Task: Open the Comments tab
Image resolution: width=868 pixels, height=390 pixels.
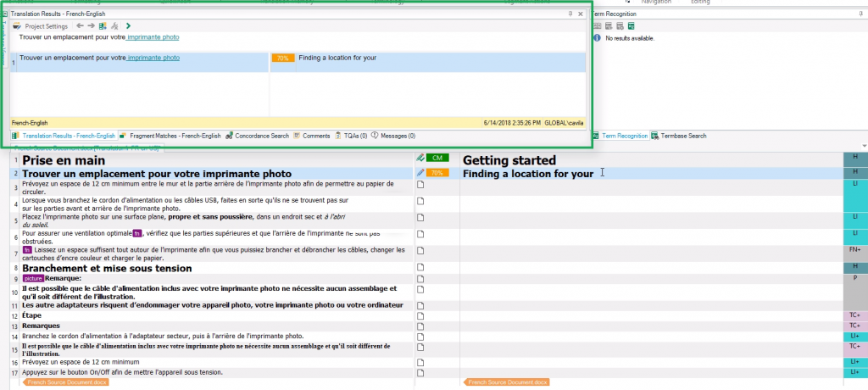Action: [x=312, y=136]
